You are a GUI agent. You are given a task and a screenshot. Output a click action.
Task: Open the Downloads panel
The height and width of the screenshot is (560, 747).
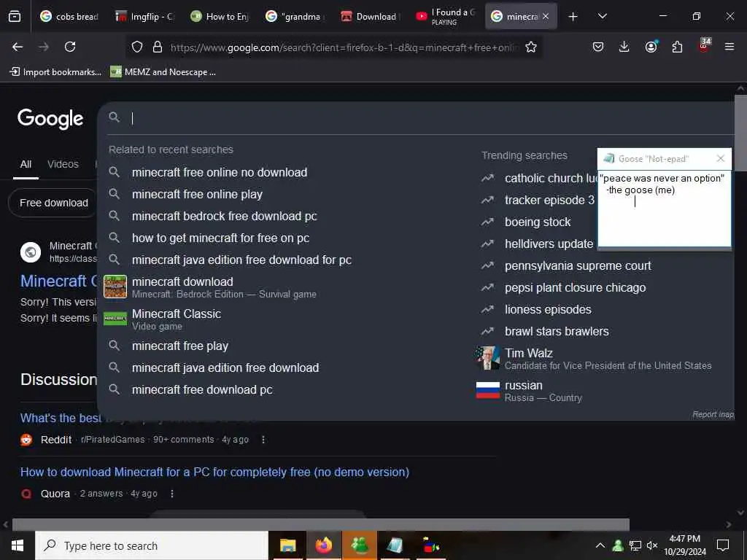pyautogui.click(x=624, y=47)
